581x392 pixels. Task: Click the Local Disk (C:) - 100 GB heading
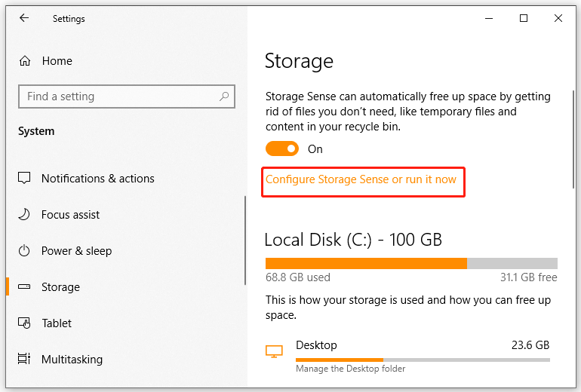click(353, 240)
